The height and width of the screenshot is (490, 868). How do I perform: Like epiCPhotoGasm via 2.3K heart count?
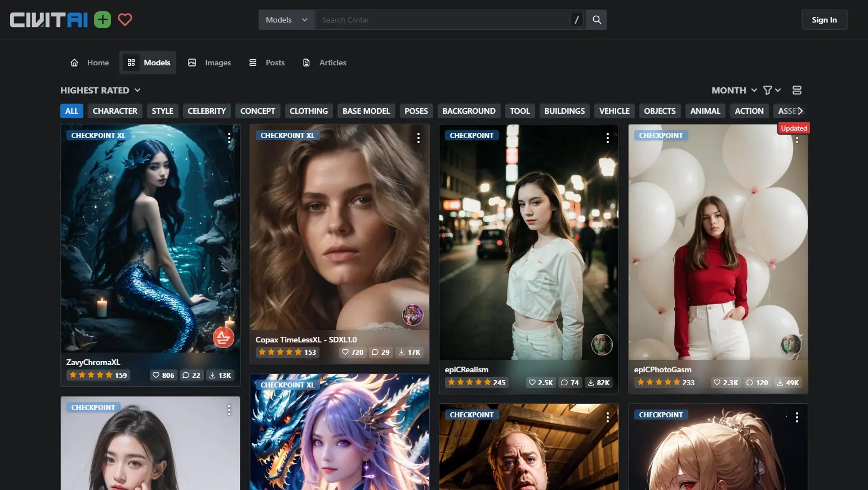725,382
